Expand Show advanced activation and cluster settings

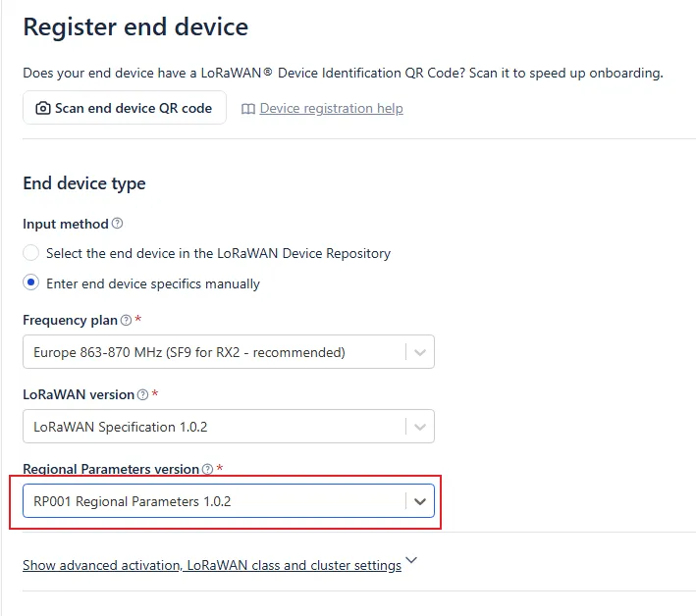(x=212, y=565)
